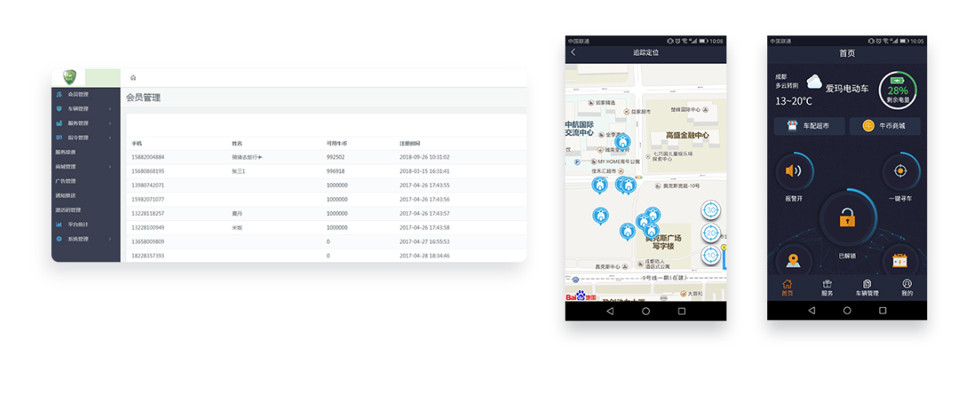Tap the 一键寻车 locate vehicle icon
980x403 pixels.
pos(900,171)
